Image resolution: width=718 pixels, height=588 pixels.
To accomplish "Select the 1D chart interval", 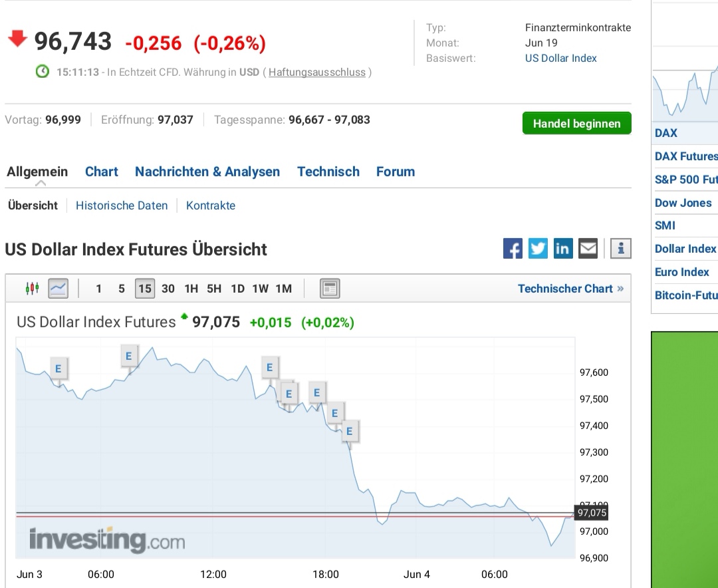I will (237, 289).
